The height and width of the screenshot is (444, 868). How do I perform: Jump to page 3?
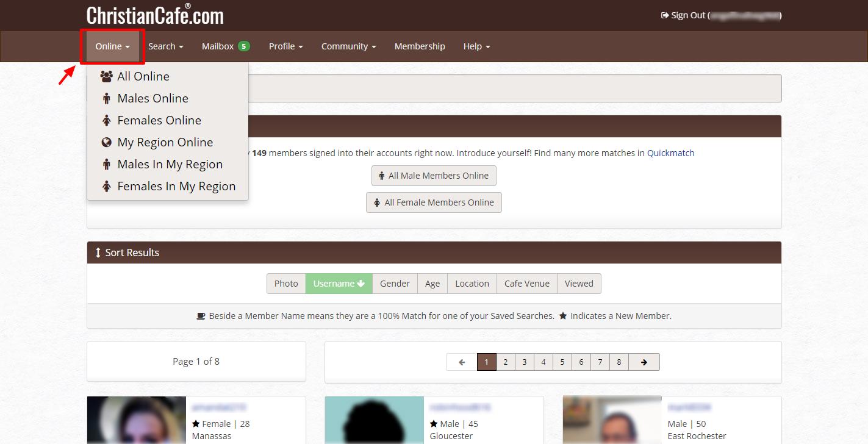coord(525,362)
